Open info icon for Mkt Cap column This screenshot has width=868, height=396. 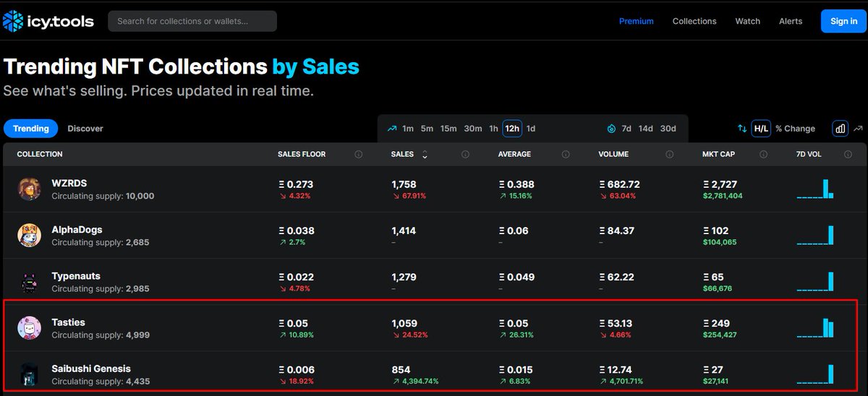[762, 154]
